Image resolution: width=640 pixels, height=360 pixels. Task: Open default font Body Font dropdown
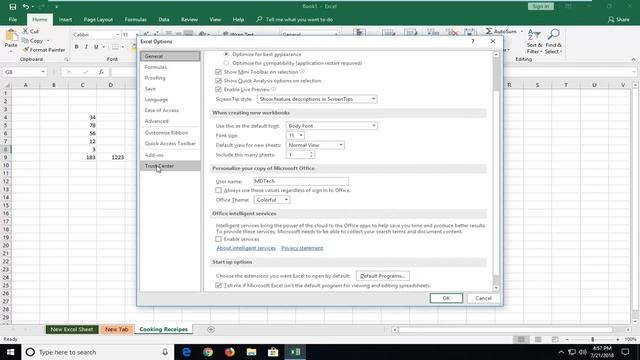[x=331, y=126]
